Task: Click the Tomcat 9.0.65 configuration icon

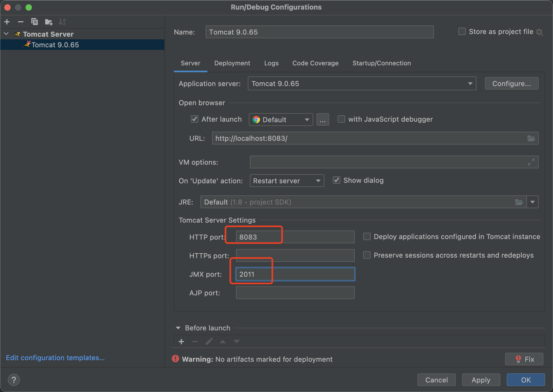Action: point(27,44)
